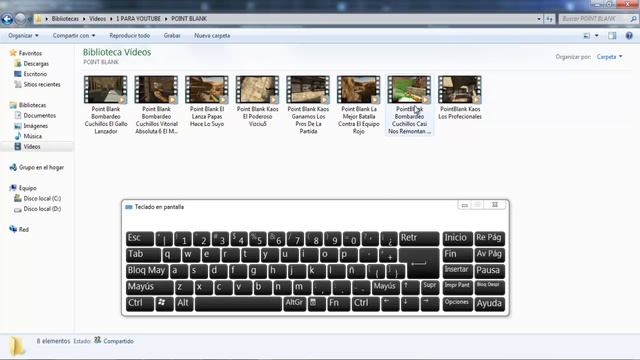Select video Cuchillos Victorial Absoluta
Image resolution: width=640 pixels, height=360 pixels.
pos(156,105)
